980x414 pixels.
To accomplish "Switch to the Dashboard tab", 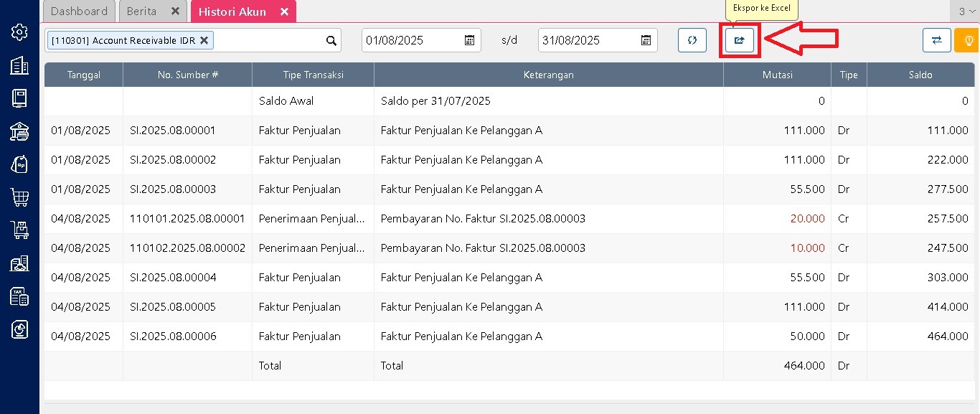I will [x=79, y=11].
